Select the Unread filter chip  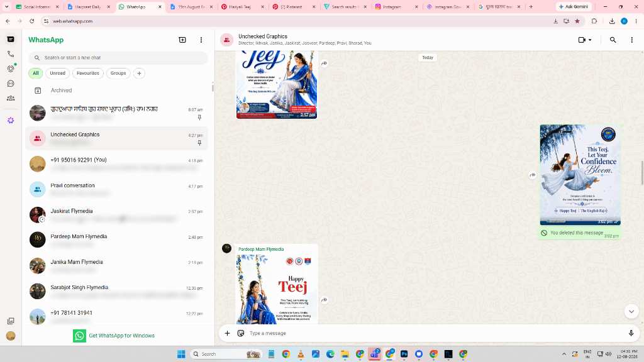click(x=57, y=73)
